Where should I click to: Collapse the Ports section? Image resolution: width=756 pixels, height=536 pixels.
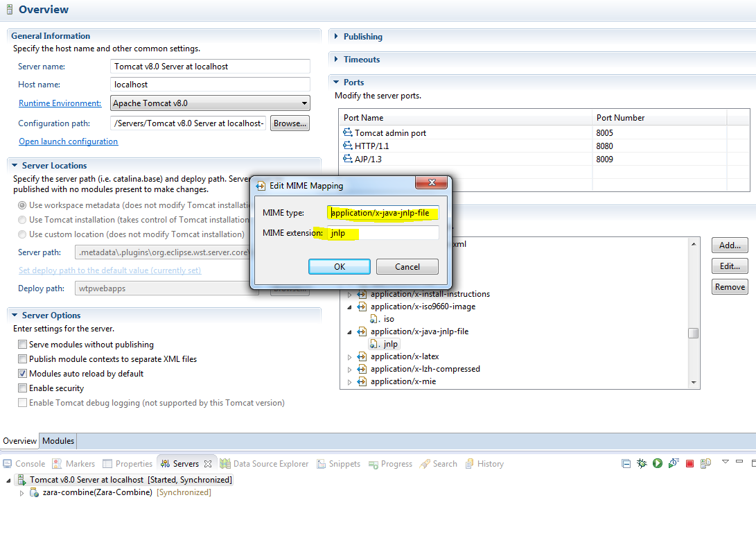point(336,82)
